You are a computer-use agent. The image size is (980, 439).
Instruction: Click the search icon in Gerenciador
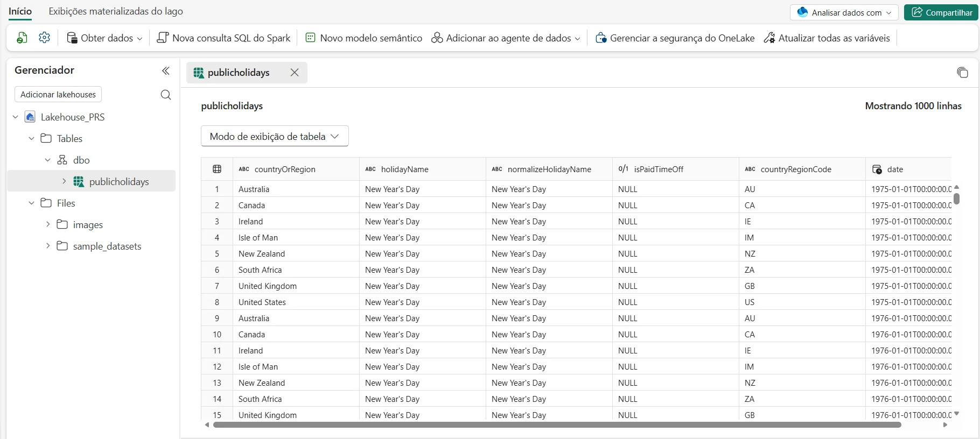[166, 95]
